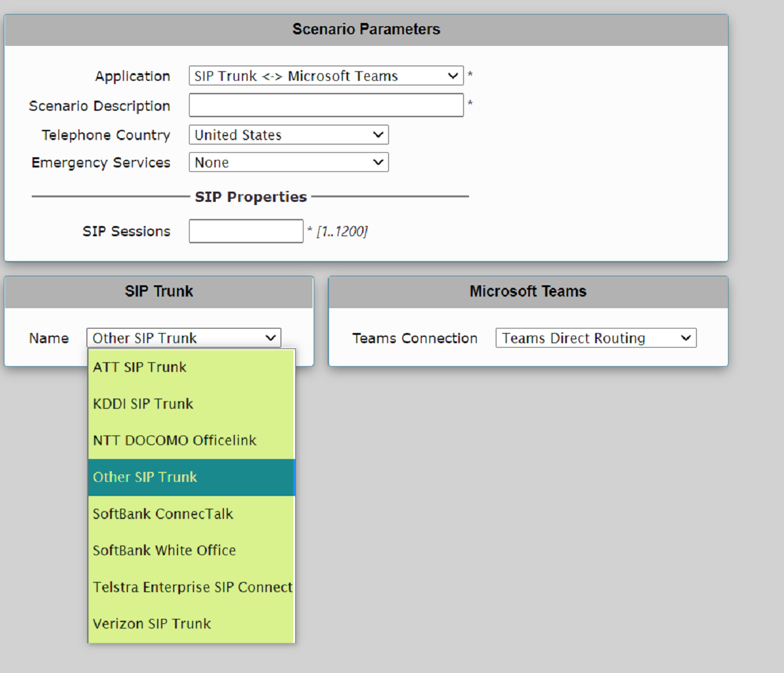The image size is (784, 673).
Task: Select Verizon SIP Trunk option
Action: tap(192, 624)
